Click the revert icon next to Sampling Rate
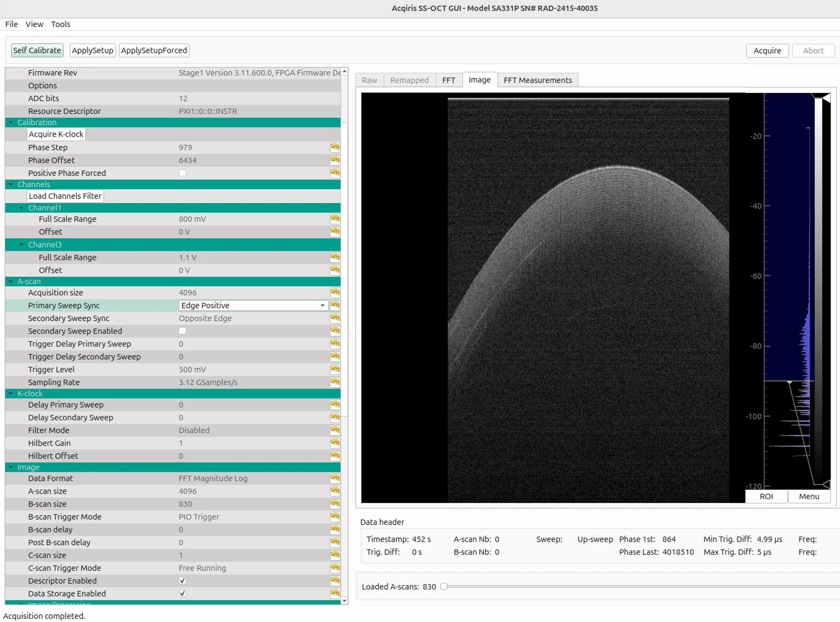This screenshot has height=622, width=840. coord(335,382)
